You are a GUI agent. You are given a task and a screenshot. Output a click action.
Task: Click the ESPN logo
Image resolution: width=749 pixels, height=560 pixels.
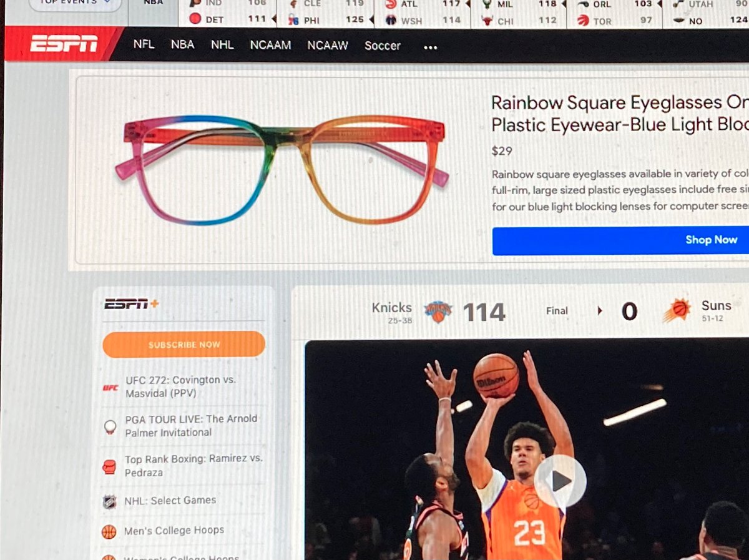pos(64,44)
